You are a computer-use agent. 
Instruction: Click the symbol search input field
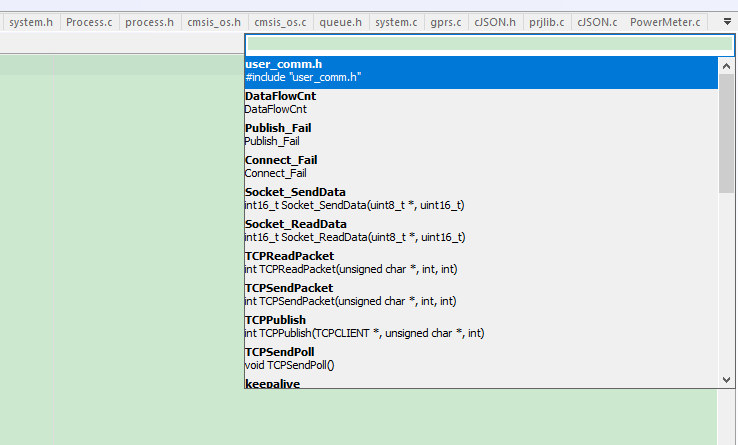(x=489, y=44)
